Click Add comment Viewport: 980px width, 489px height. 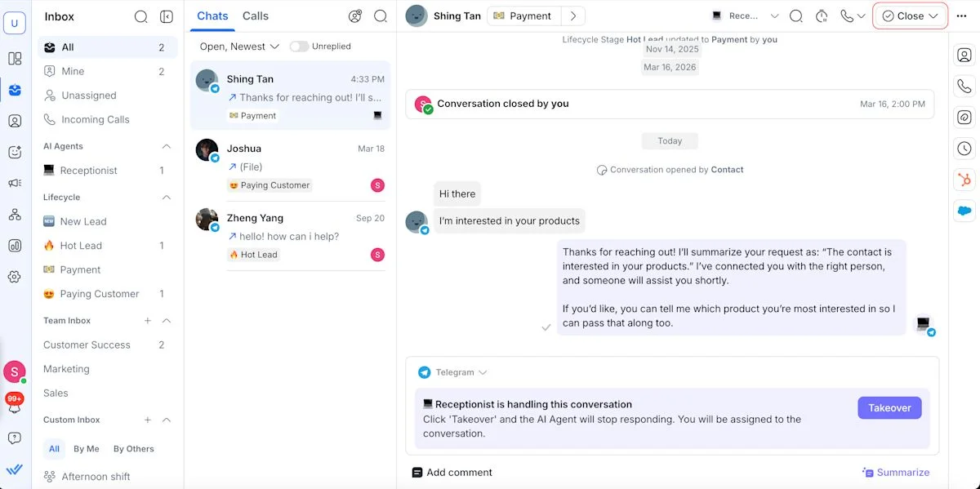point(452,473)
